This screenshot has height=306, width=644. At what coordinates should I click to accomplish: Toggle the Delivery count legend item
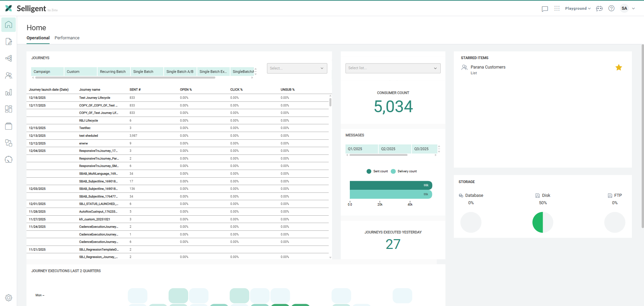point(404,171)
